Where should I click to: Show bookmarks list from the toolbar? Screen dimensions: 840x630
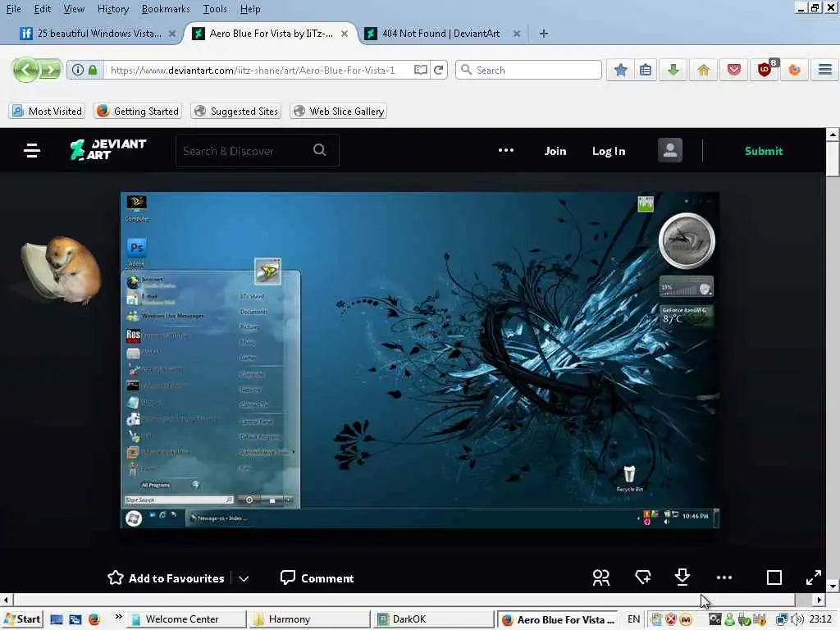point(646,70)
